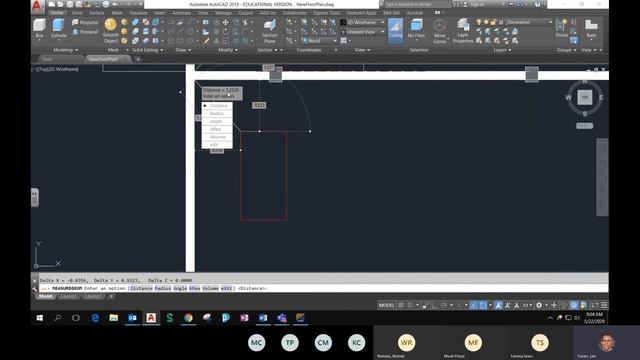Screen dimensions: 640x360
Task: Switch to the Model layout tab
Action: pyautogui.click(x=46, y=296)
